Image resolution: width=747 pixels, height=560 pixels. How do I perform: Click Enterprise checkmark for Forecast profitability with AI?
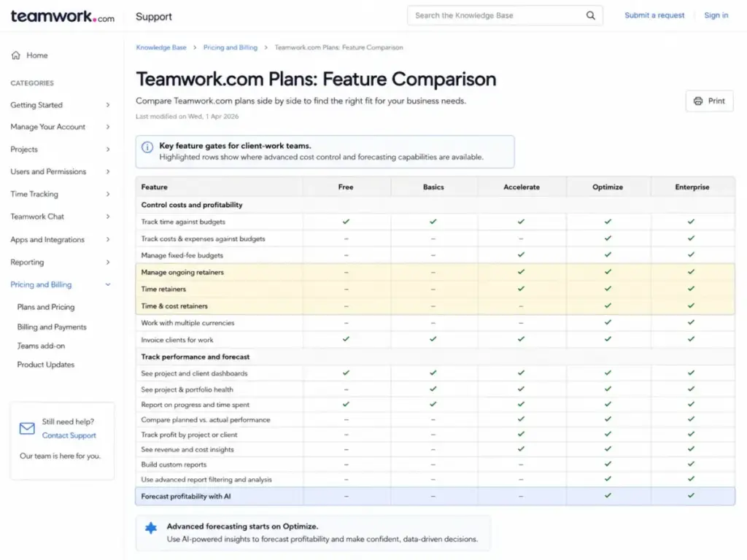pyautogui.click(x=692, y=495)
